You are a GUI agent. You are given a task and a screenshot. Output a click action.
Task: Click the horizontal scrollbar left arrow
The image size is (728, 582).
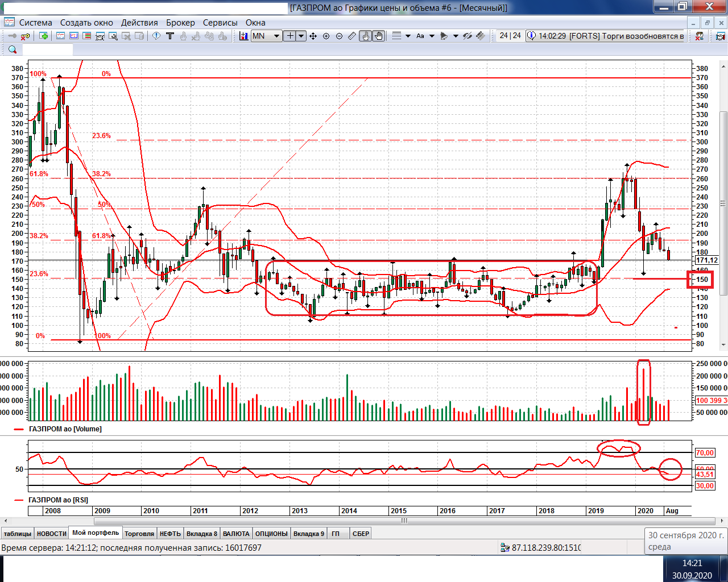[5, 521]
